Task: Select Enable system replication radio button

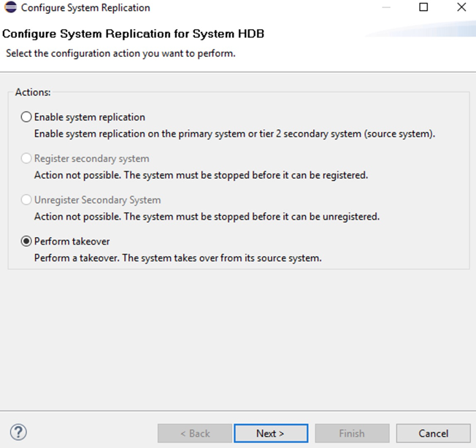Action: pos(26,117)
